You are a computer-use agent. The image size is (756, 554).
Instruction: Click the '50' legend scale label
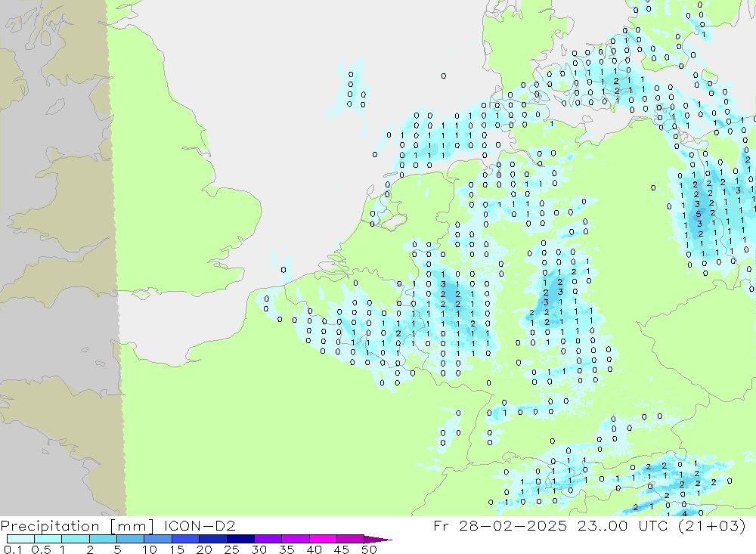click(x=369, y=549)
